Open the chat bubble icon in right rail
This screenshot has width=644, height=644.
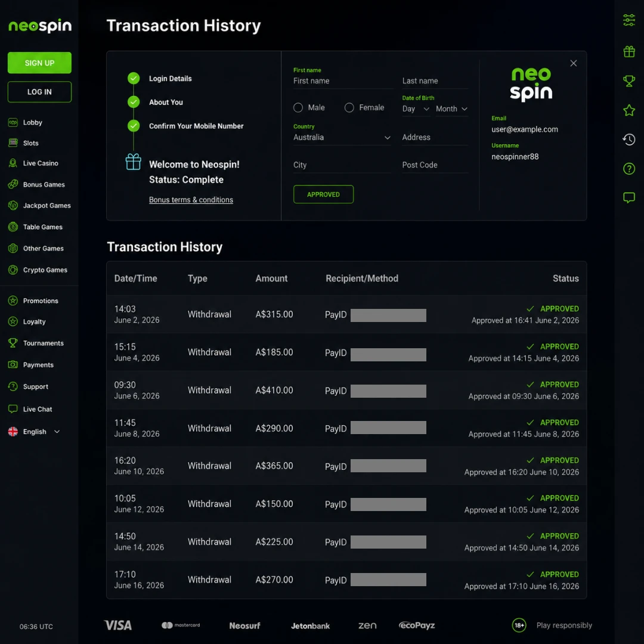(629, 198)
